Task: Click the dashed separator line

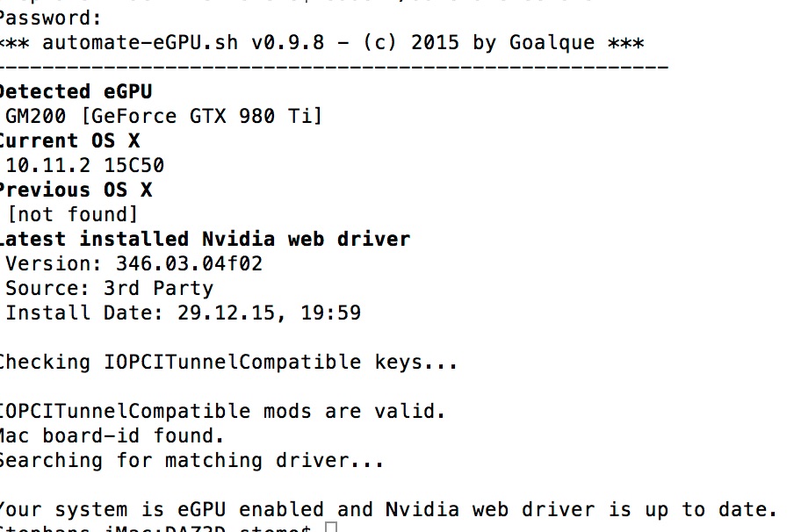Action: [334, 67]
